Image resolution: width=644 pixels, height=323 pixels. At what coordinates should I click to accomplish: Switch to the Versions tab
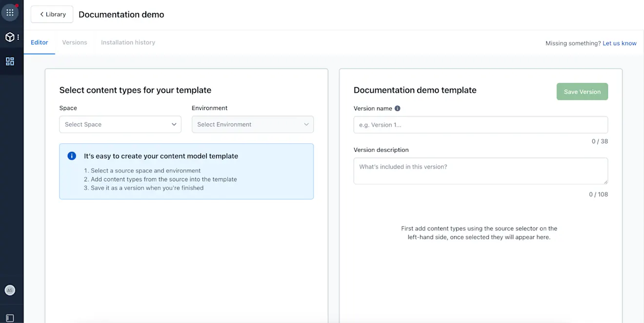click(x=75, y=42)
